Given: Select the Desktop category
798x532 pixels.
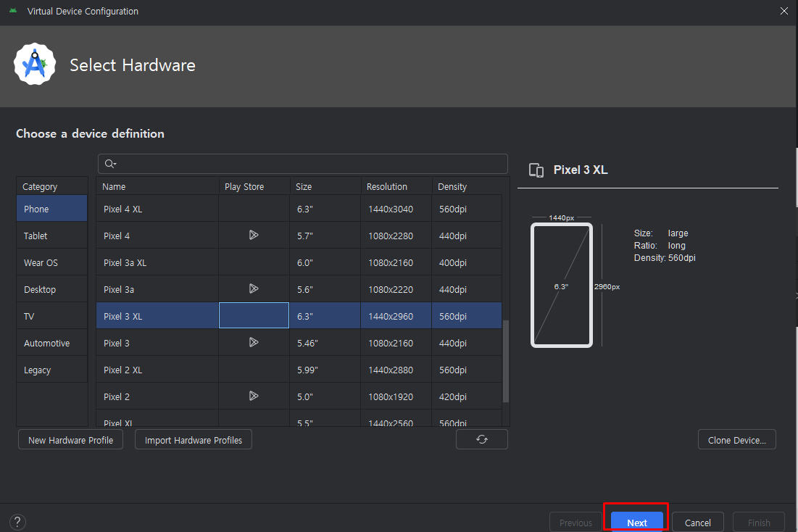Looking at the screenshot, I should click(x=52, y=289).
